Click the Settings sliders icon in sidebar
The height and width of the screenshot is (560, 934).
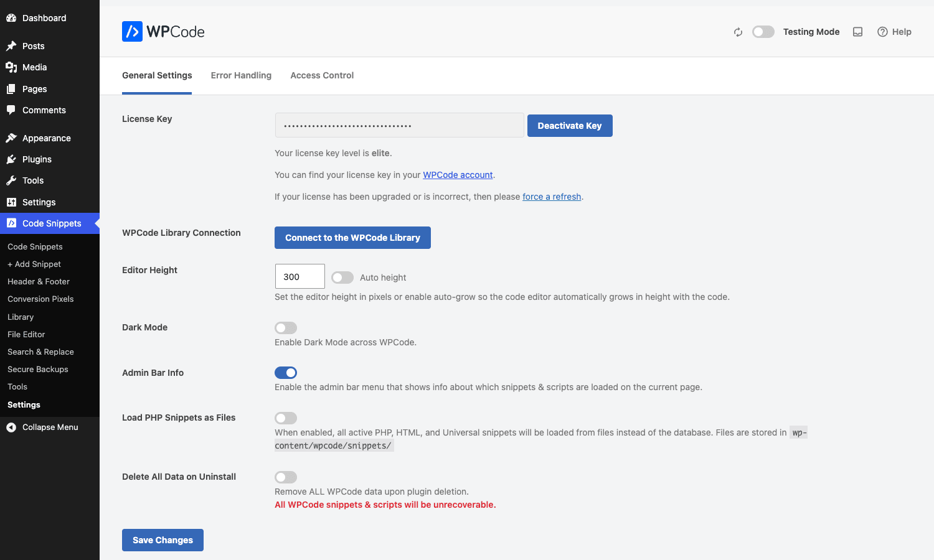coord(11,202)
